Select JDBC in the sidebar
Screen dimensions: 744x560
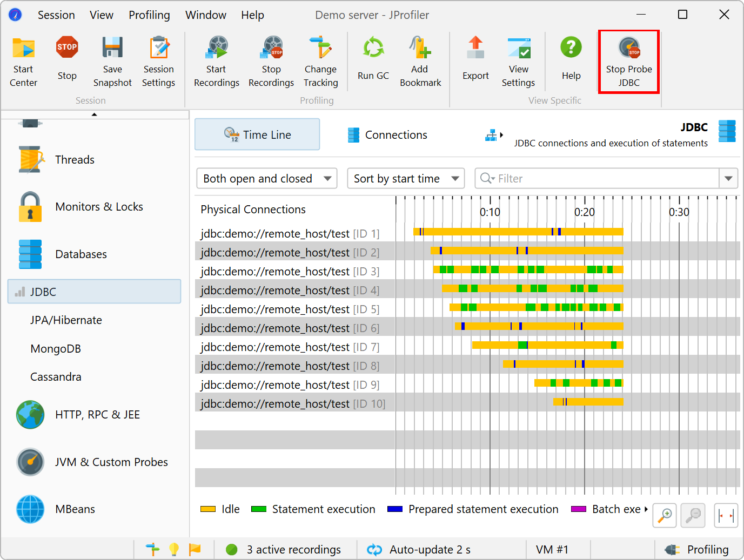[x=94, y=292]
